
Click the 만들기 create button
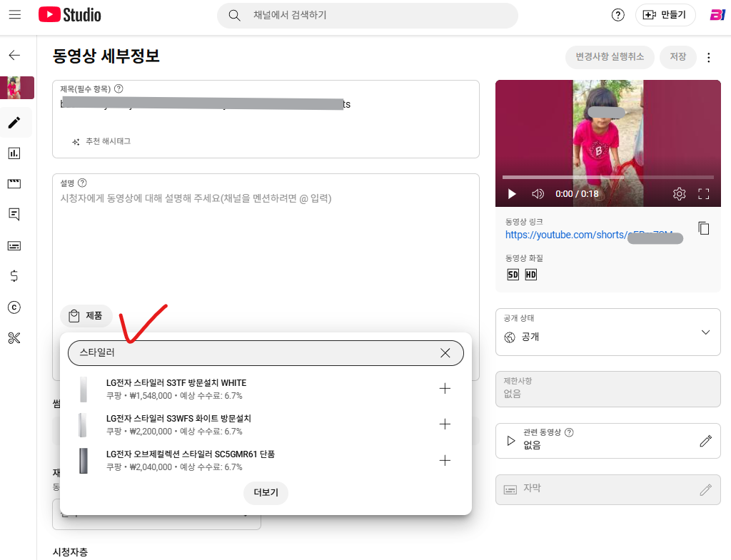[665, 15]
